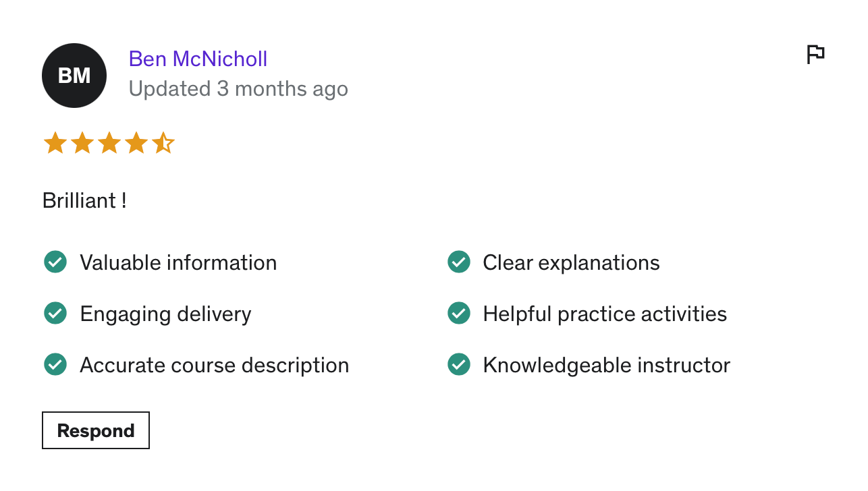Screen dimensions: 868x491
Task: Click the "Updated 3 months ago" timestamp
Action: [238, 89]
